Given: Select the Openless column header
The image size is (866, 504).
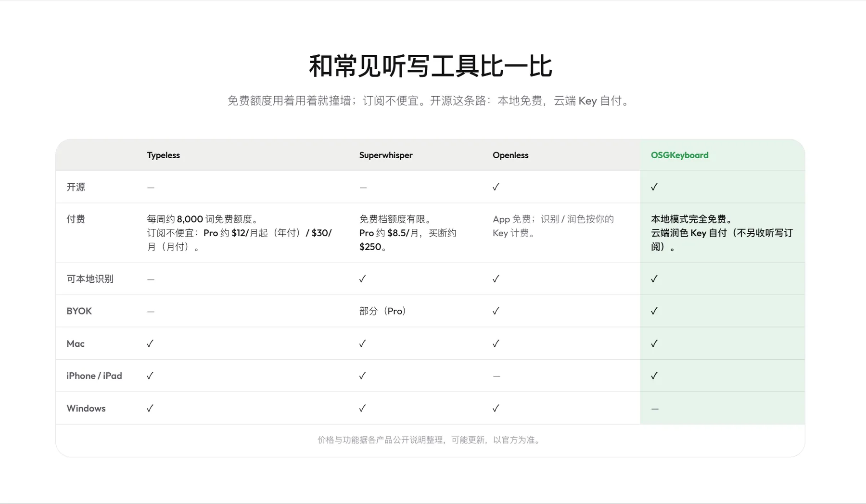Looking at the screenshot, I should click(510, 155).
